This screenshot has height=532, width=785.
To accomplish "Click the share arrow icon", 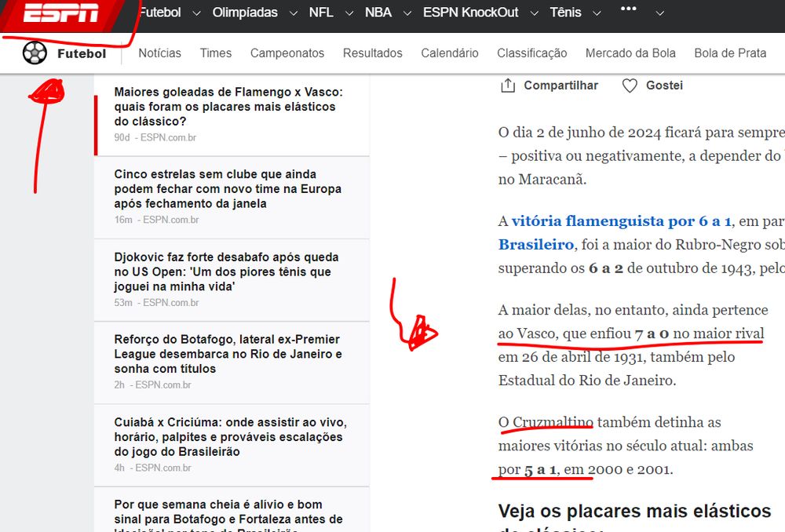I will (x=508, y=86).
